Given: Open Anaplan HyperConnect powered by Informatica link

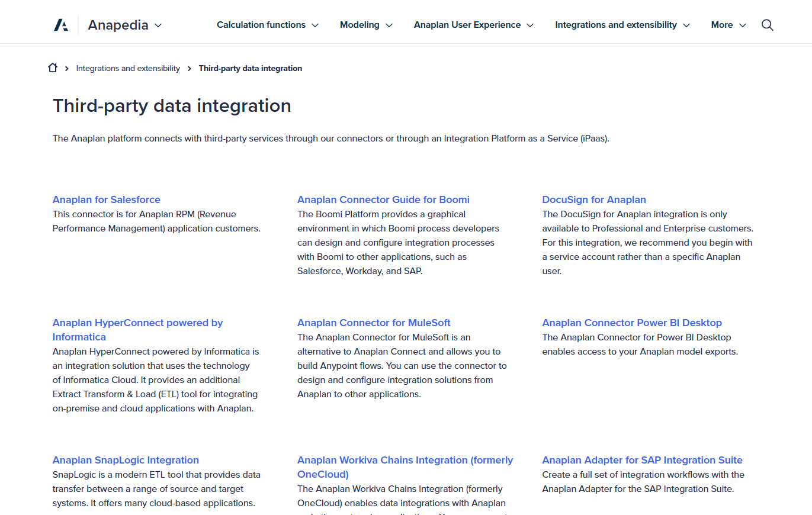Looking at the screenshot, I should (x=137, y=330).
